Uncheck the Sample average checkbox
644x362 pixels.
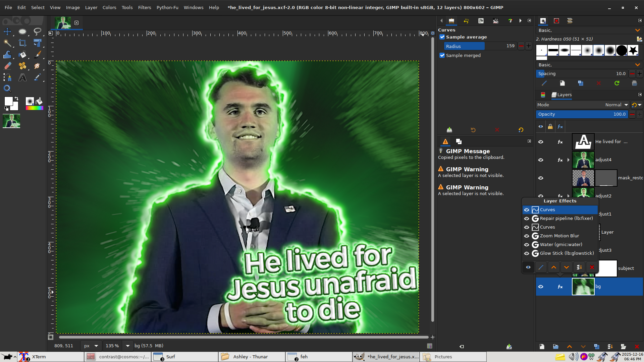[442, 37]
